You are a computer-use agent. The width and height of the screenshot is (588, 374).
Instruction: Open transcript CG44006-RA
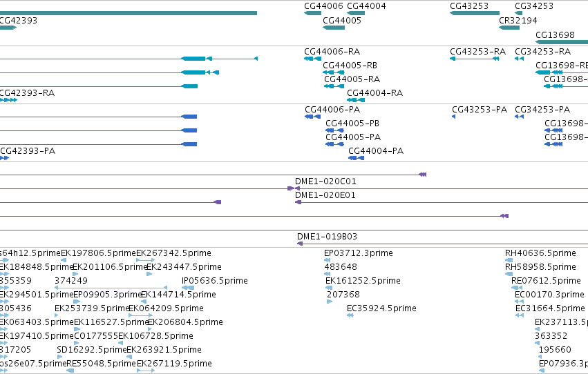(x=313, y=59)
